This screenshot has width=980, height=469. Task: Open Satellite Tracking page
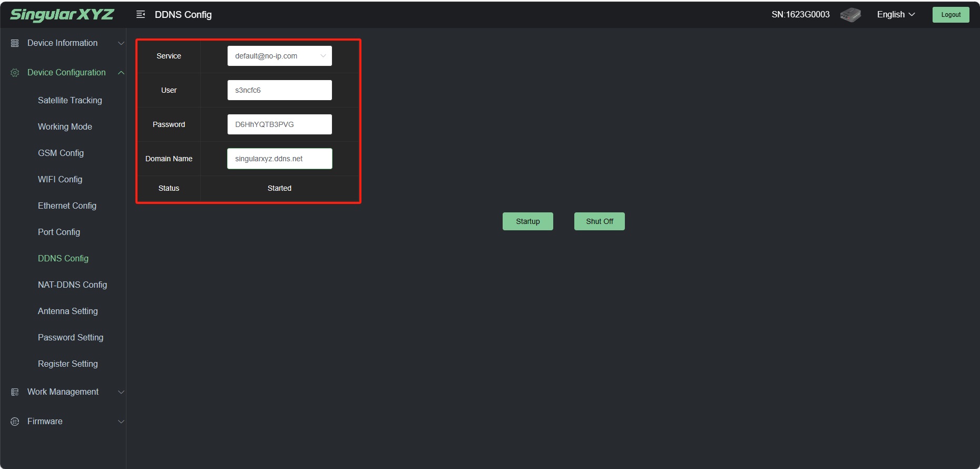[x=70, y=100]
